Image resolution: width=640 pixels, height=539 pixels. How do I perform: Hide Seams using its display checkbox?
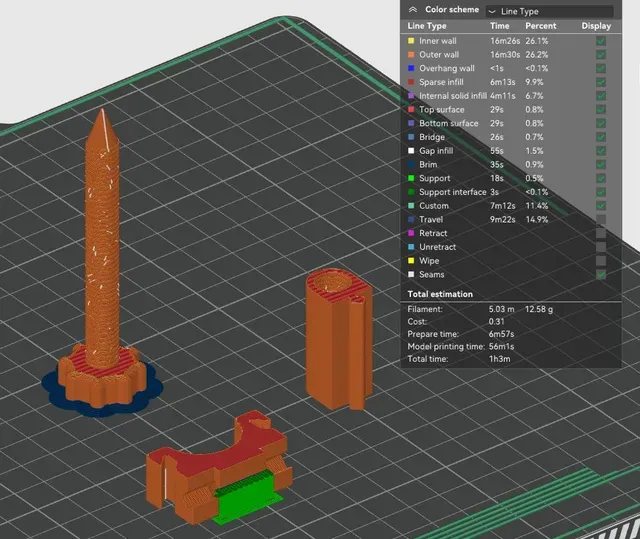[x=600, y=275]
